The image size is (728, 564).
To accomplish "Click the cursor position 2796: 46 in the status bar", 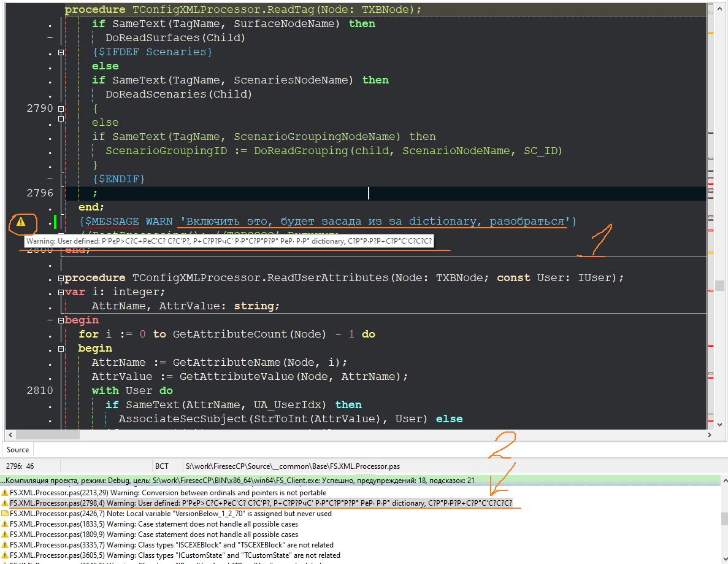I will click(x=20, y=466).
